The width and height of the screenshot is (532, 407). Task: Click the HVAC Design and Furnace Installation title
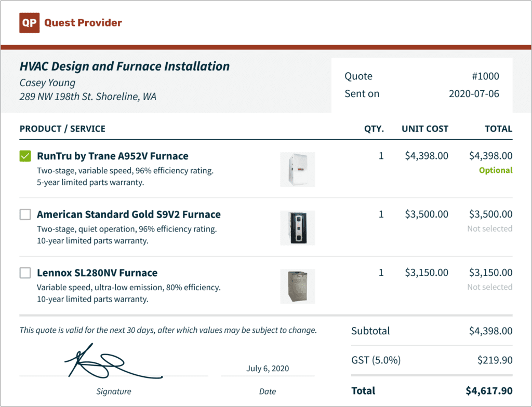click(125, 66)
